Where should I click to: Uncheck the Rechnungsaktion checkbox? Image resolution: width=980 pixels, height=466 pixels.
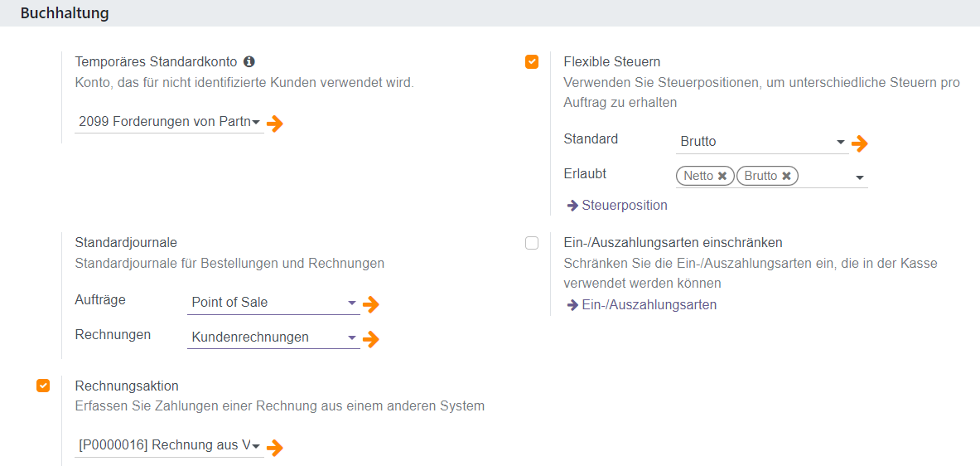(x=43, y=386)
